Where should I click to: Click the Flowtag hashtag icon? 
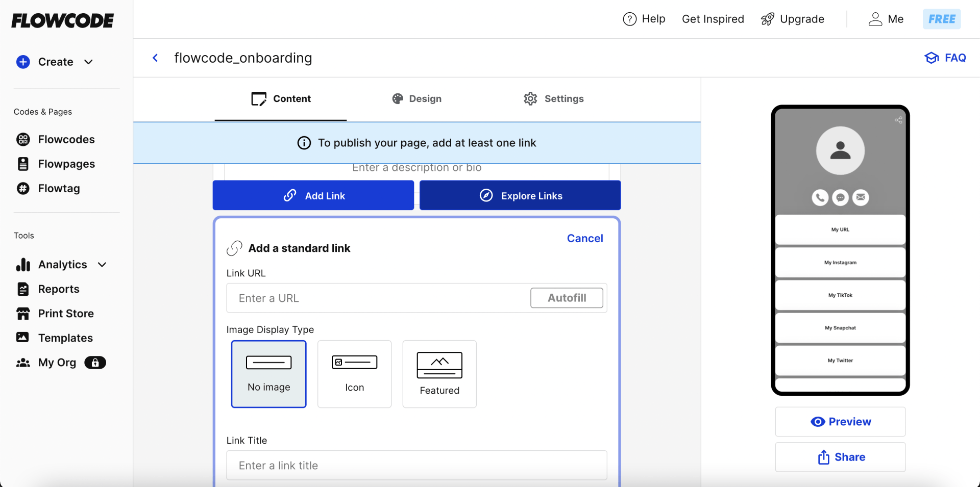pos(23,188)
